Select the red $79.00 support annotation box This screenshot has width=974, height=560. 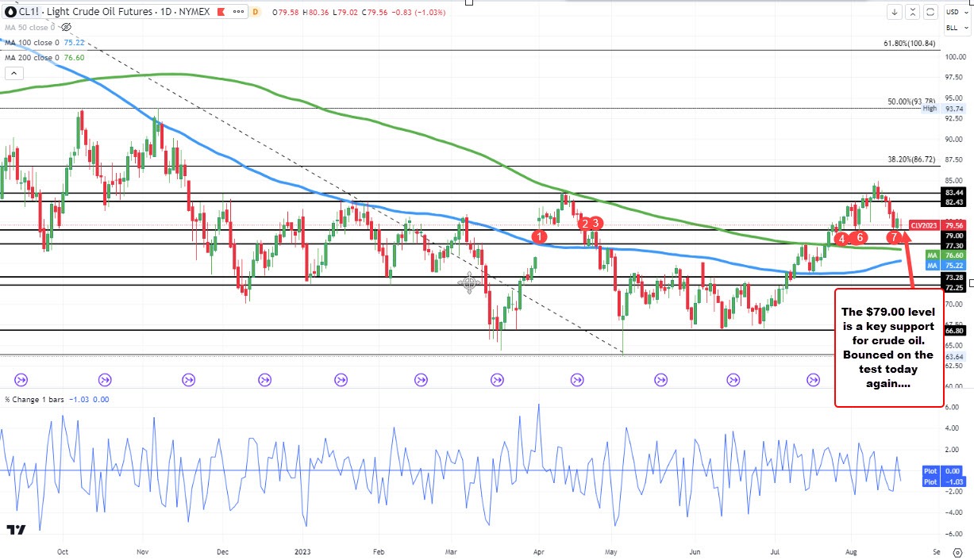pos(888,347)
